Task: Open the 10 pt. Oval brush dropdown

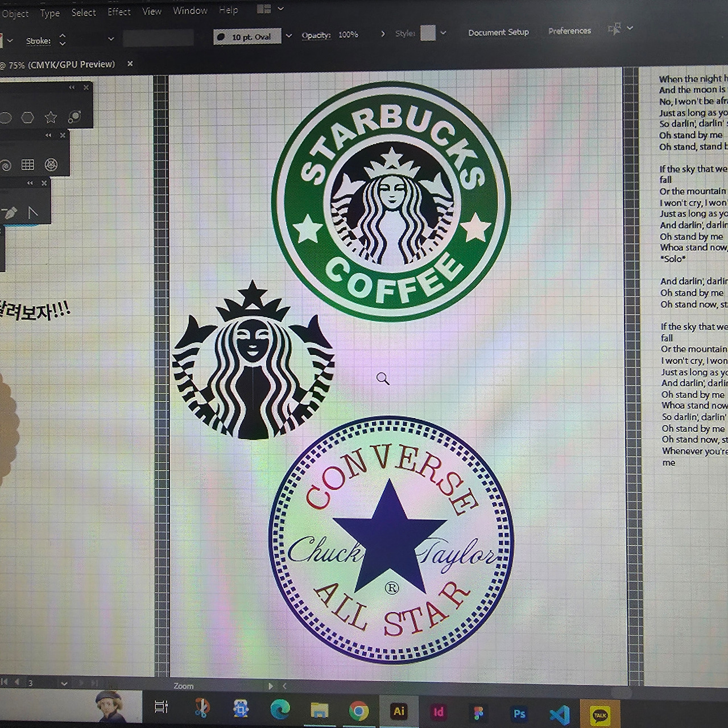Action: click(x=289, y=36)
